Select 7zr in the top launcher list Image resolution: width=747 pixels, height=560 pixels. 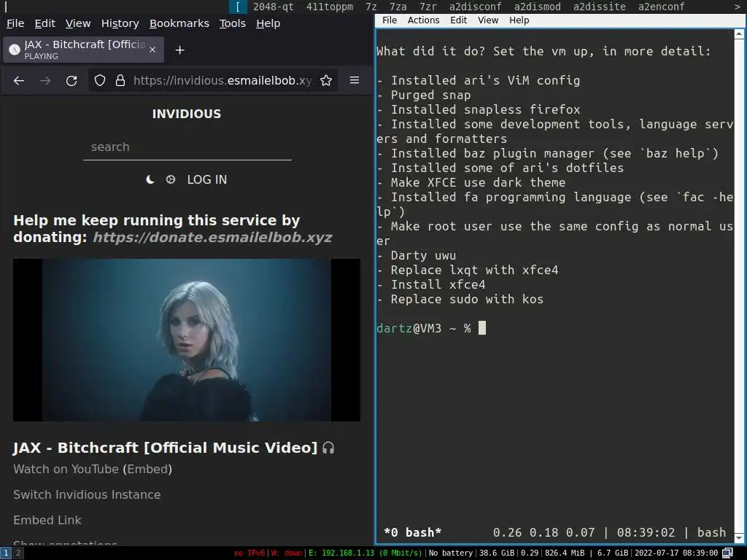pos(427,7)
